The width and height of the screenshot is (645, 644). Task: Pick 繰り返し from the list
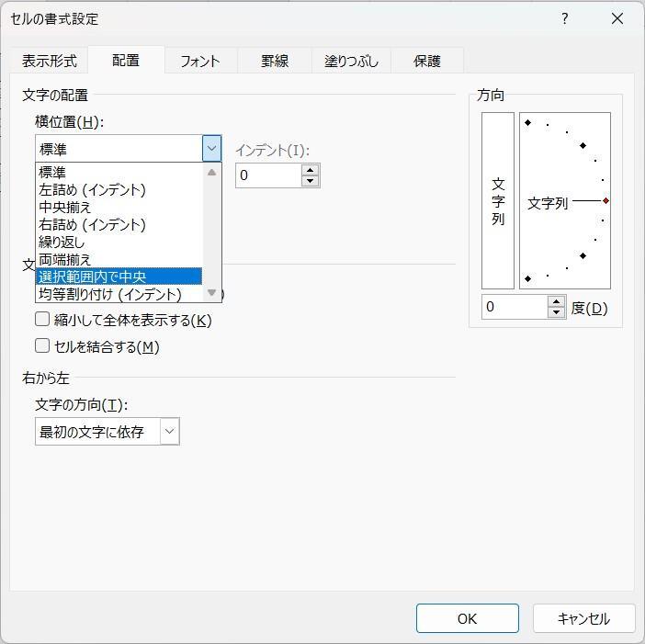click(119, 242)
